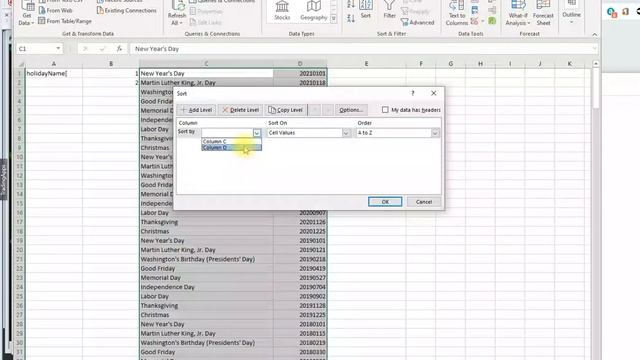Expand Data Types gallery
Image resolution: width=640 pixels, height=360 pixels.
[x=334, y=18]
